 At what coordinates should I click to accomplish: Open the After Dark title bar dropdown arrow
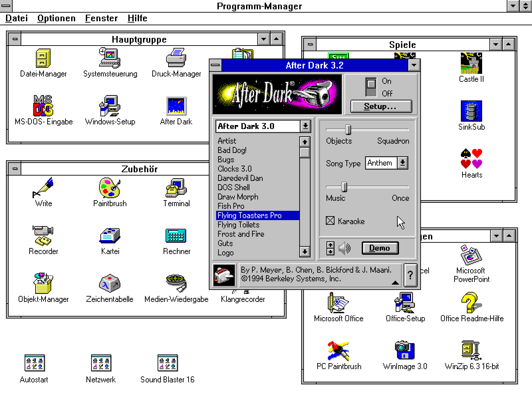414,65
